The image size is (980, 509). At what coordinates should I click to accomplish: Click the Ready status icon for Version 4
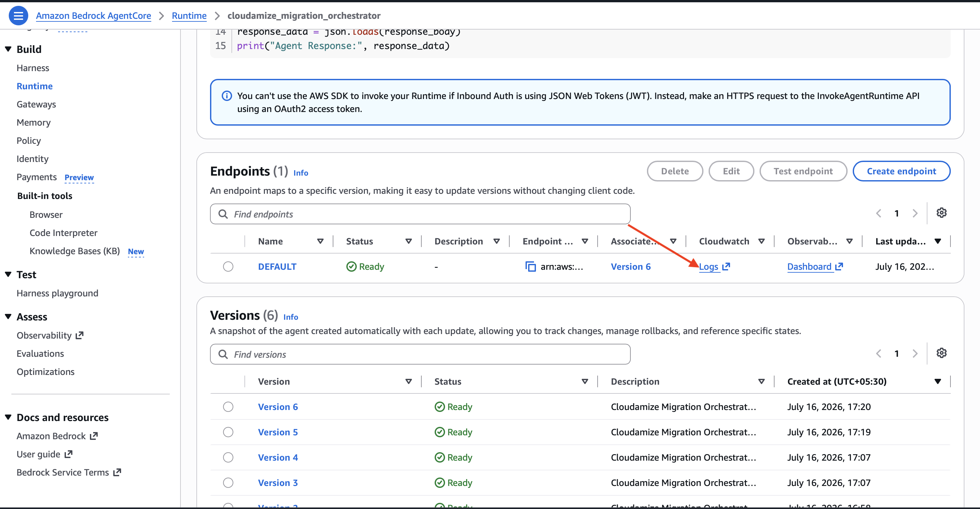pyautogui.click(x=440, y=458)
